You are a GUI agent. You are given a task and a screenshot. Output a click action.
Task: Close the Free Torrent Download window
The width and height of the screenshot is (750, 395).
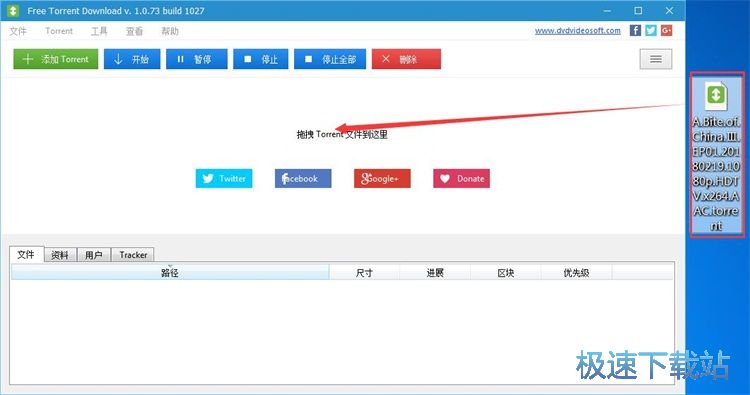point(669,11)
